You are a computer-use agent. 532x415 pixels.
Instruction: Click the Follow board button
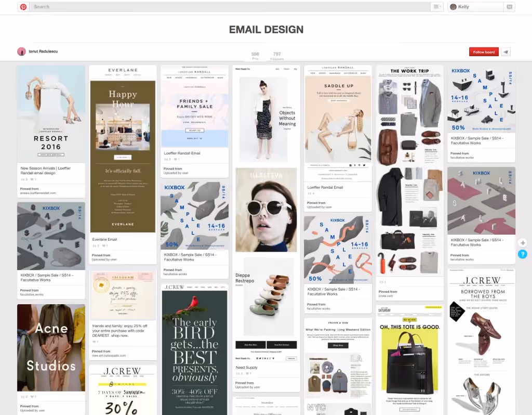coord(484,52)
